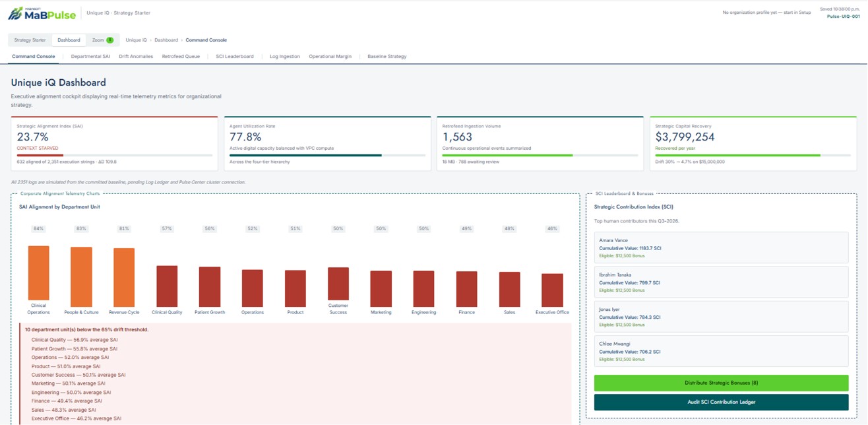Click the Engineering axis label under chart

(x=423, y=312)
